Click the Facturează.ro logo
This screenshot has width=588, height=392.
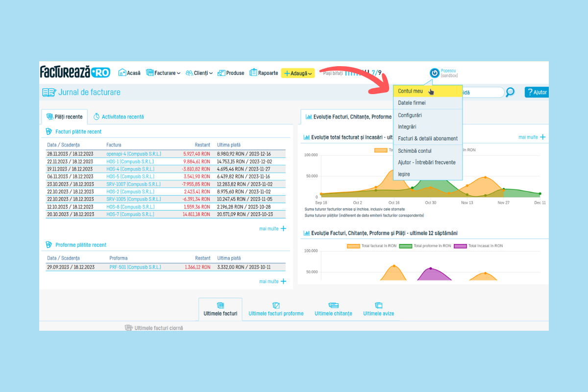[x=74, y=72]
